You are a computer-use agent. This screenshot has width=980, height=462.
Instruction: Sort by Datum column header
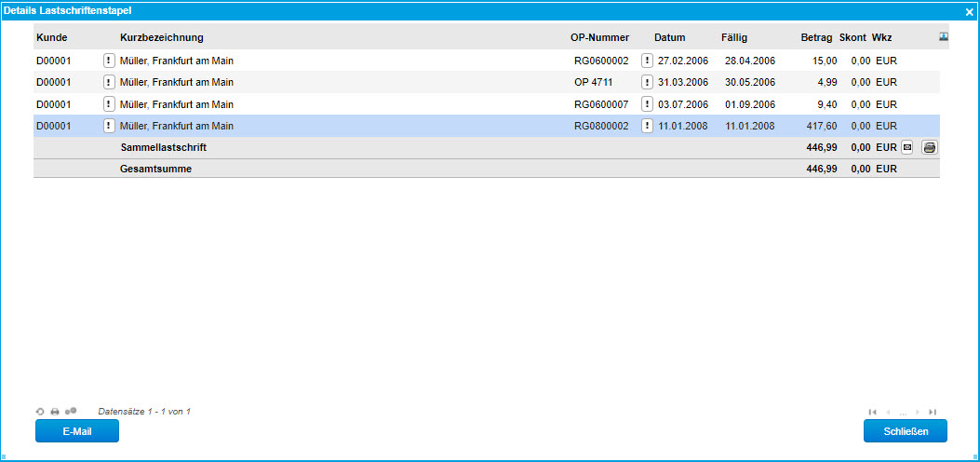670,37
